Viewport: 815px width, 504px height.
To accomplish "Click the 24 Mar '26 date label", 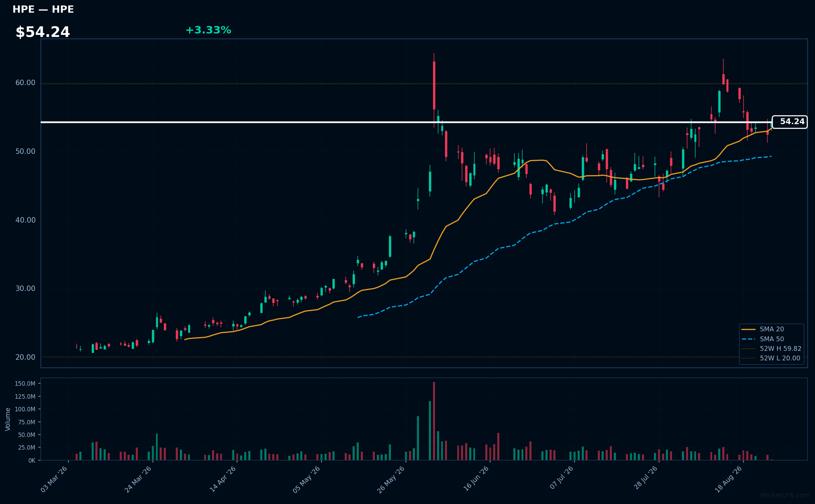I will tap(138, 479).
